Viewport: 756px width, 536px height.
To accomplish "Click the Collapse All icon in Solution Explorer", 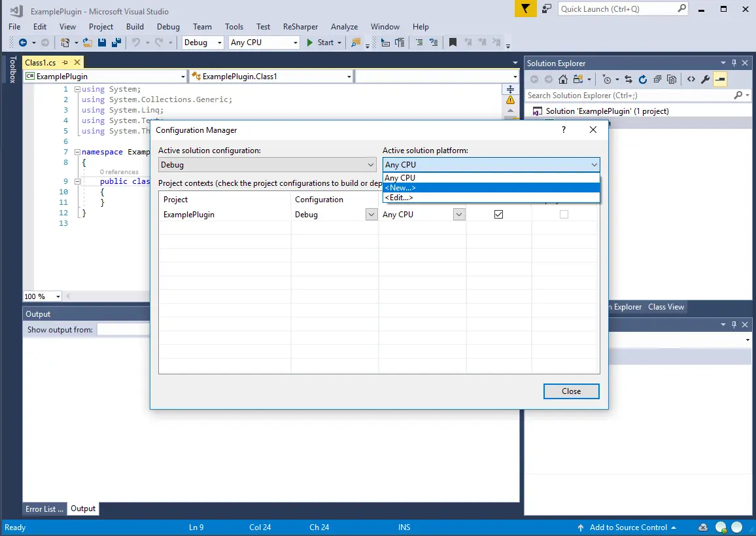I will tap(657, 80).
